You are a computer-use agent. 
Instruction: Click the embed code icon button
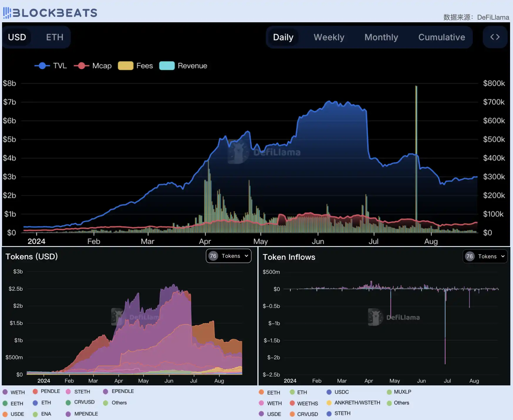tap(495, 37)
